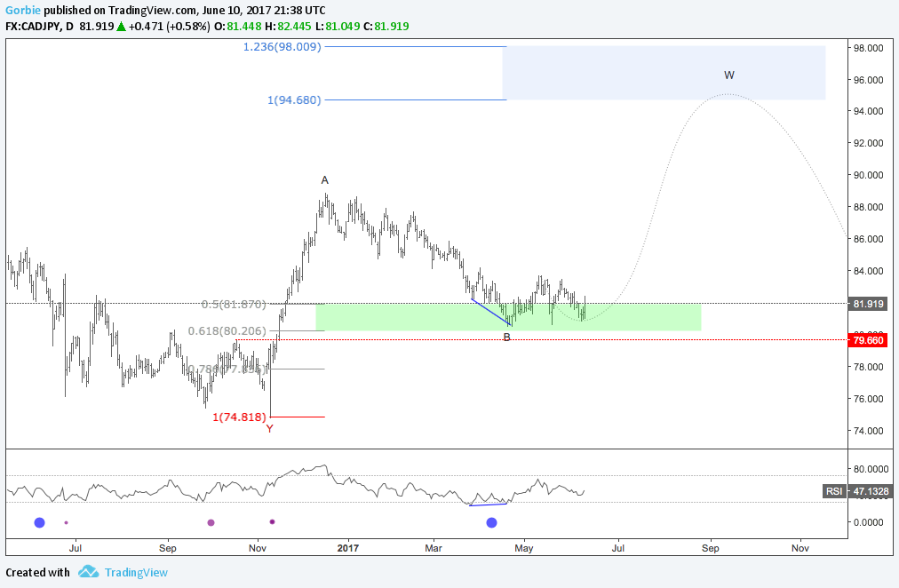
Task: Click the high value H:82.445
Action: [x=287, y=27]
